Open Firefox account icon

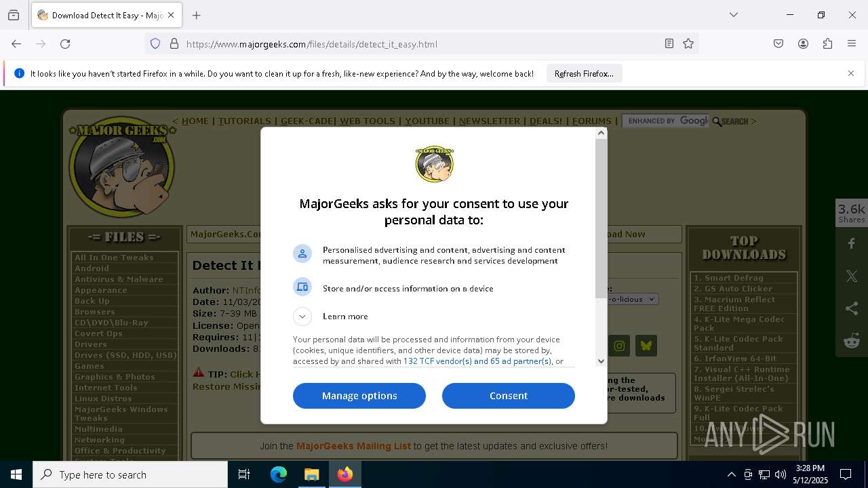(803, 44)
